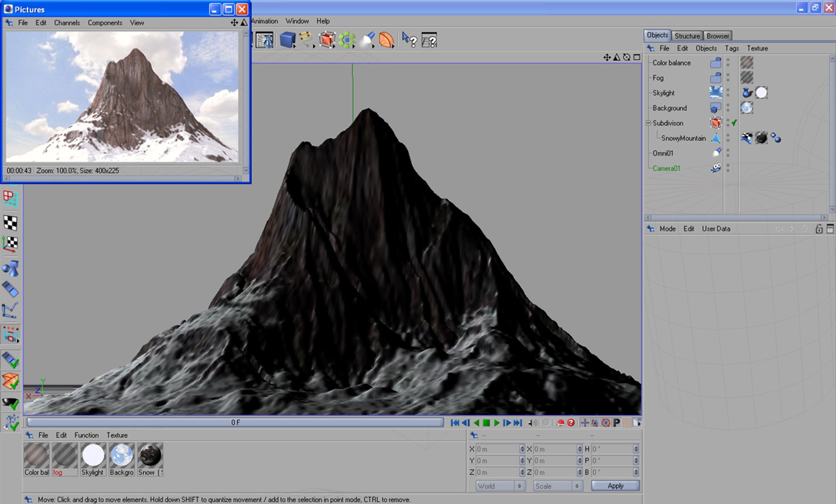Toggle editor visibility dot for Omni01
836x504 pixels.
728,151
